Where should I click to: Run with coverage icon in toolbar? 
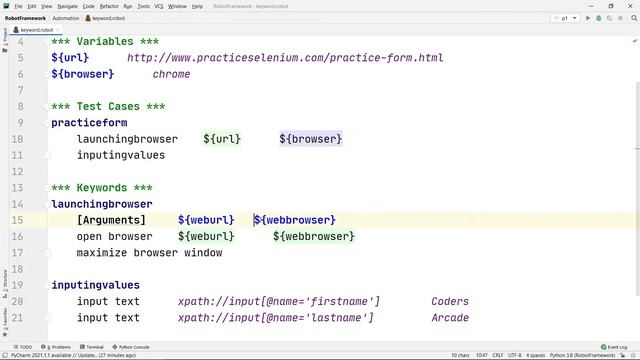tap(609, 18)
